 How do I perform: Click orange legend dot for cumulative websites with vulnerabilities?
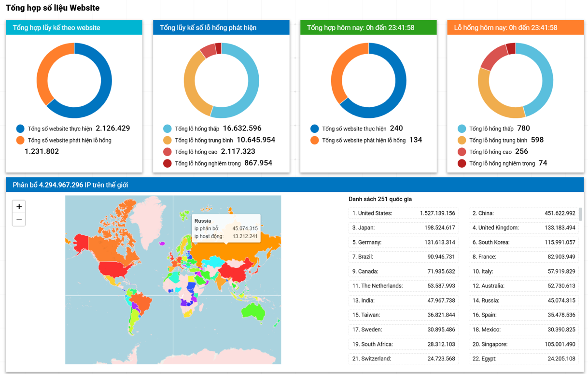point(20,140)
